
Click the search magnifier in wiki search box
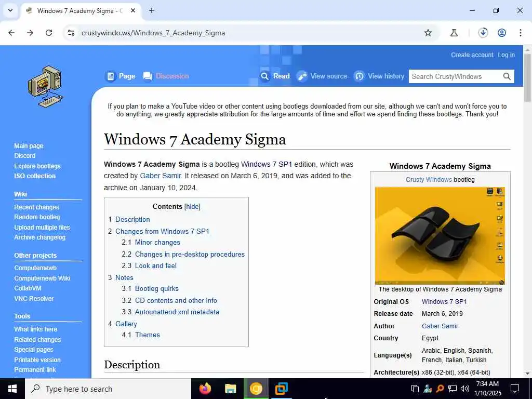click(x=507, y=76)
